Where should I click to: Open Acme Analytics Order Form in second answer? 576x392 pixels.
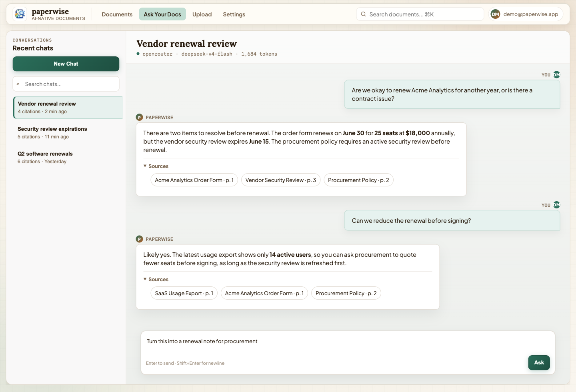click(x=264, y=293)
